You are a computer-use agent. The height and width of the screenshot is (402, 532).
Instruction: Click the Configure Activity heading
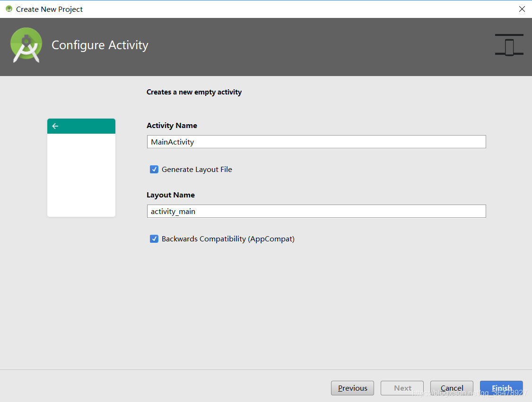[x=100, y=45]
